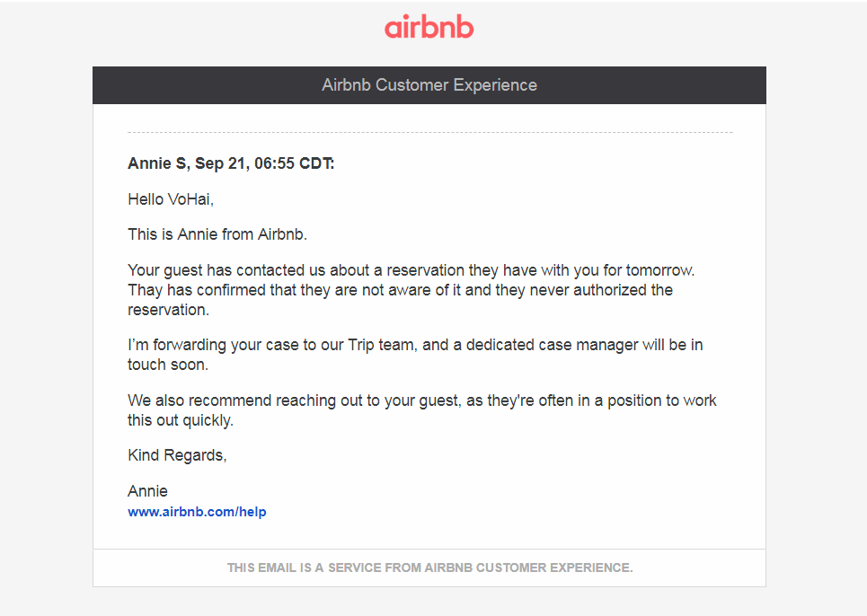Viewport: 867px width, 616px height.
Task: Open the www.airbnb.com/help link
Action: tap(197, 512)
